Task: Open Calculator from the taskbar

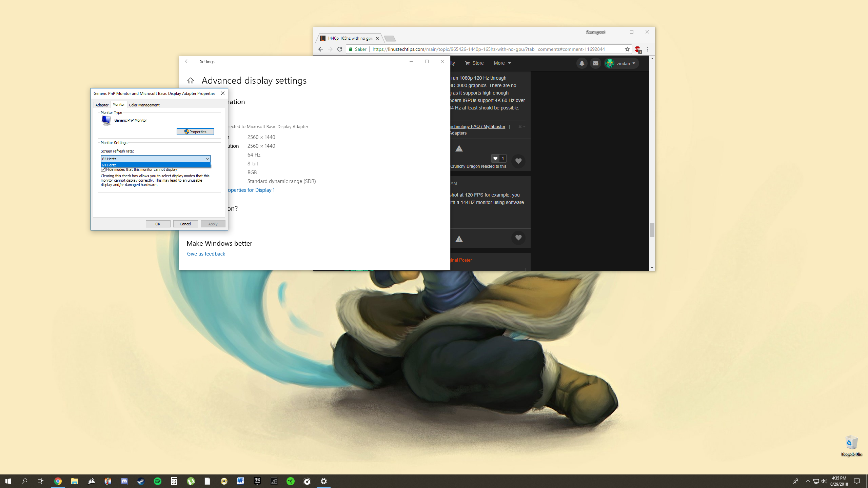Action: (174, 481)
